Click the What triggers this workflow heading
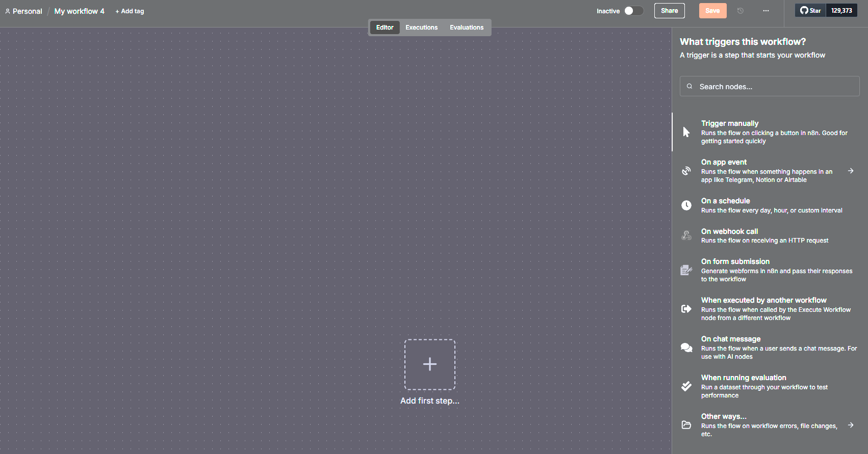868x454 pixels. tap(743, 42)
